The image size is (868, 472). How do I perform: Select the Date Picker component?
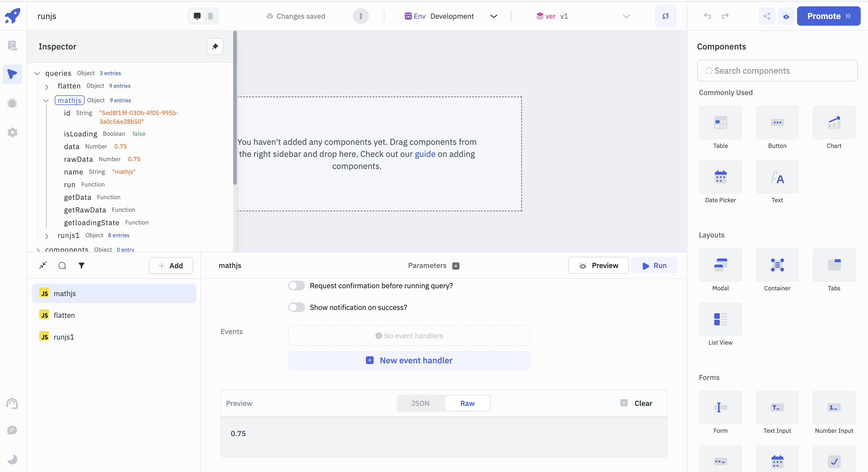pyautogui.click(x=720, y=182)
